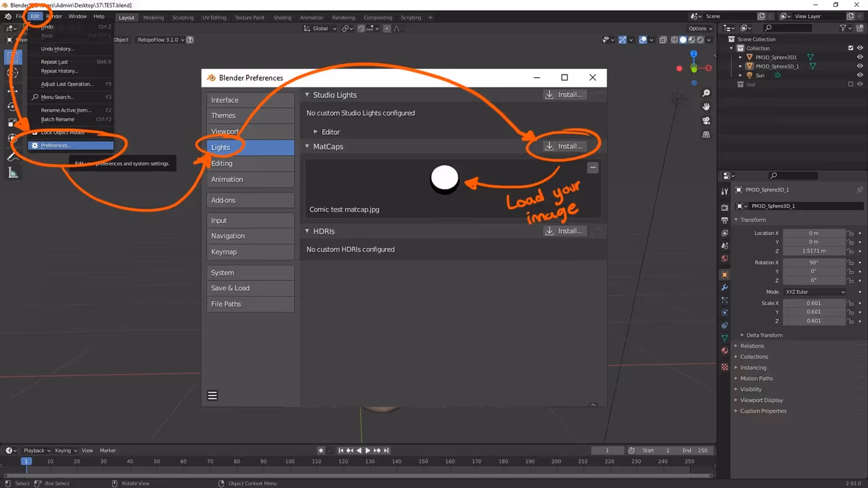Open the Object Constraints properties tab icon
Screen dimensions: 868x488
725,325
